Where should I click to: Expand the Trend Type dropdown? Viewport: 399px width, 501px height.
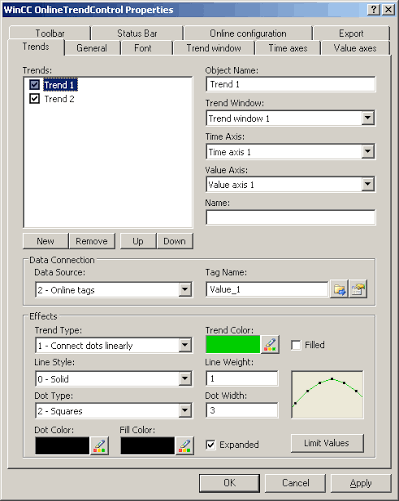point(185,345)
